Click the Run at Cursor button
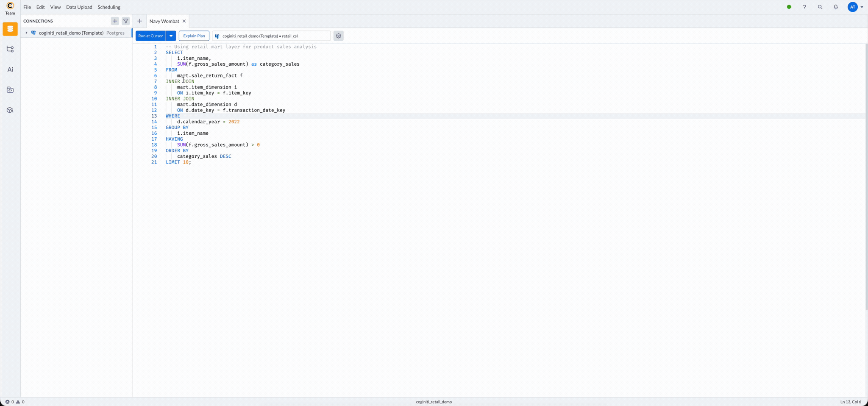This screenshot has height=406, width=868. click(150, 36)
